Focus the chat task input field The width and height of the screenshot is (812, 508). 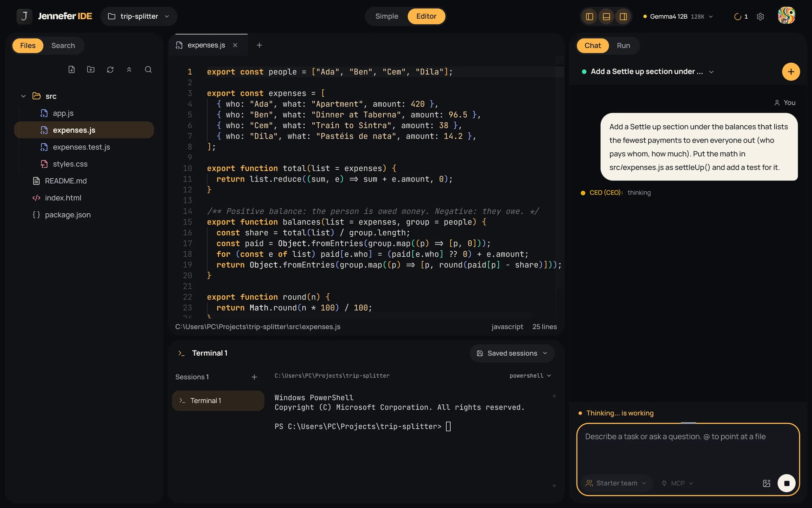(687, 449)
